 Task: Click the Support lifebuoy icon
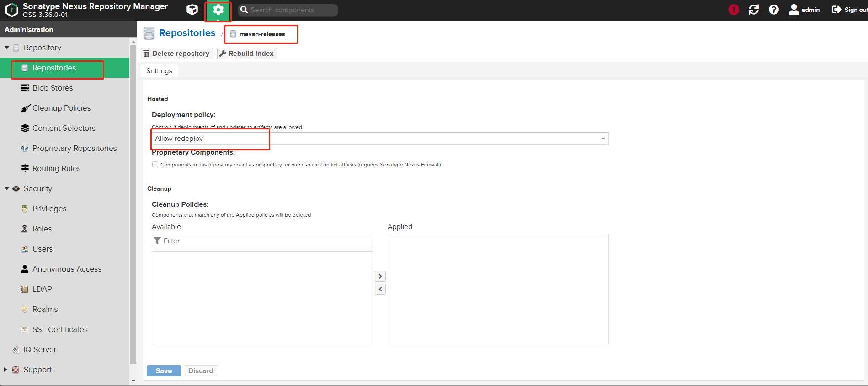pos(16,370)
